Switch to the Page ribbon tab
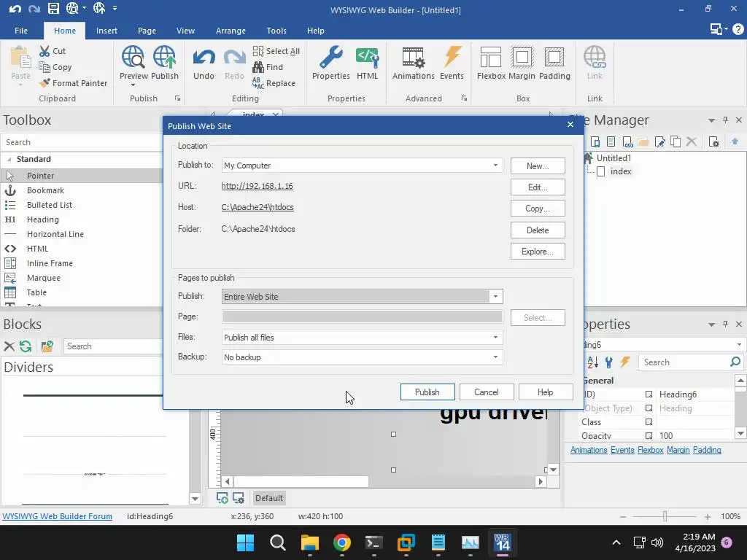747x560 pixels. coord(147,31)
